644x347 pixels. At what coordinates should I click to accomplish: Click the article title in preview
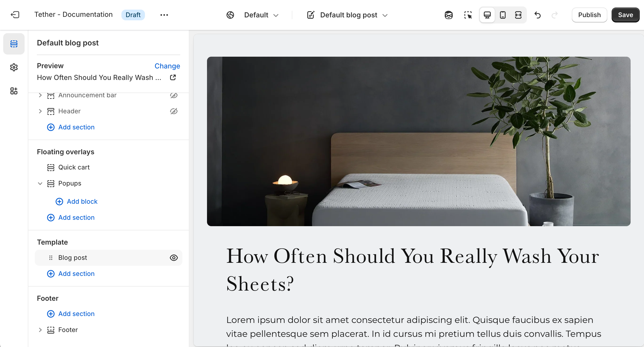413,270
